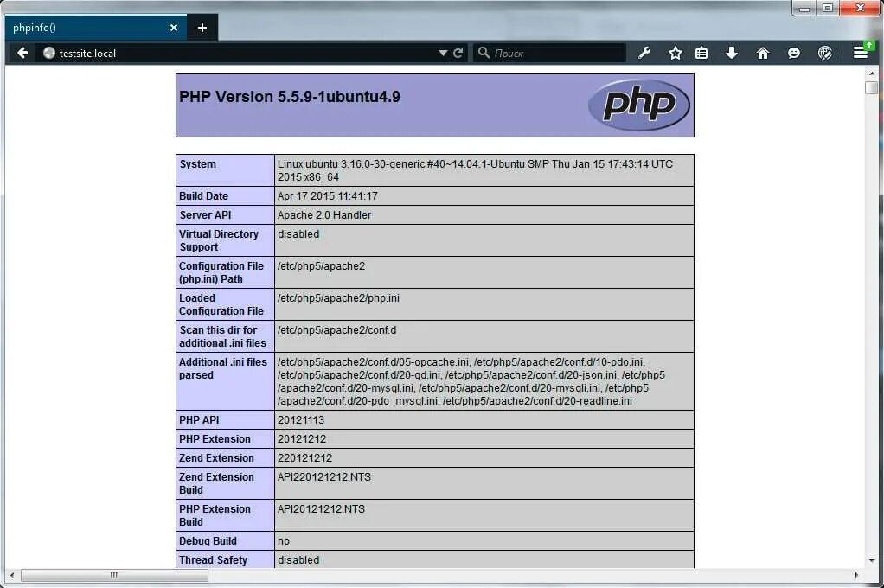
Task: Click the Server API label
Action: (x=205, y=215)
